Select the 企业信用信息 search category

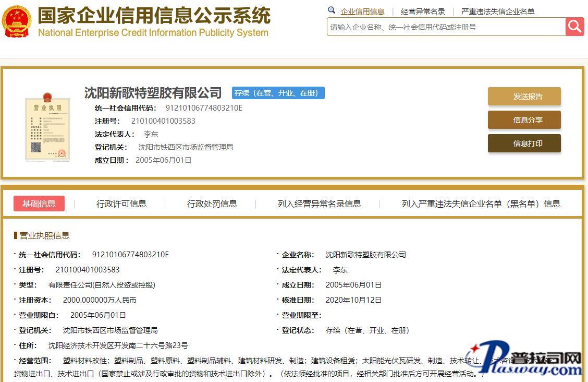tap(362, 11)
